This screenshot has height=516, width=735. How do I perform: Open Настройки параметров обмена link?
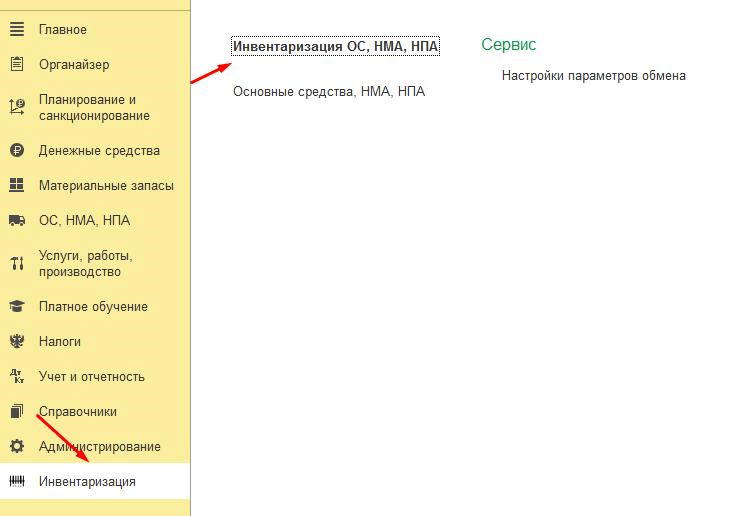pyautogui.click(x=593, y=75)
